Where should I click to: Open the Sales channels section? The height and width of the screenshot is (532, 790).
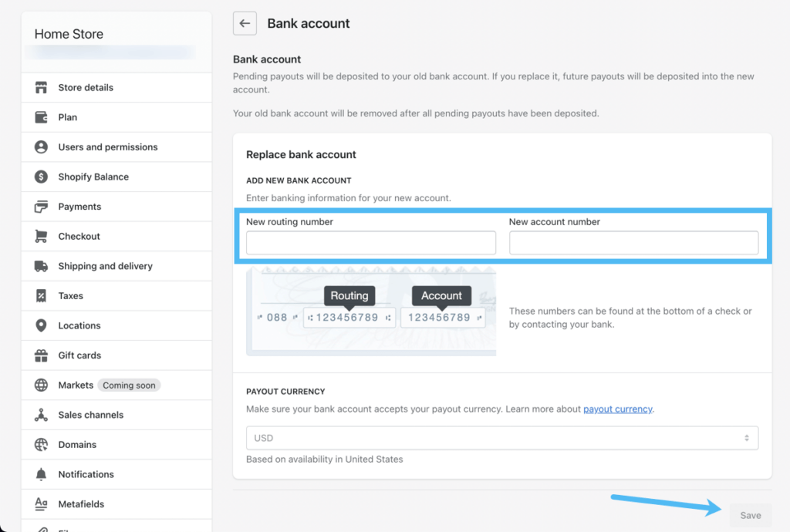pos(90,415)
